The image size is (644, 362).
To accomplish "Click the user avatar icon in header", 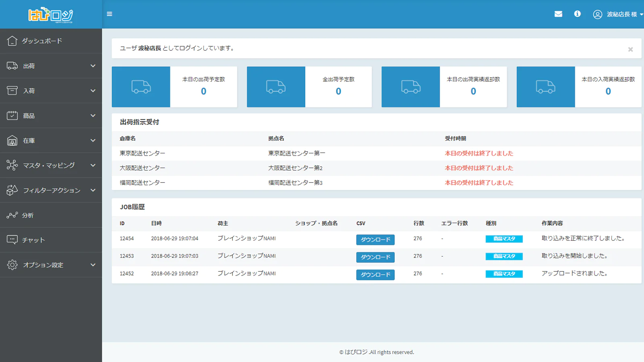I will (597, 14).
